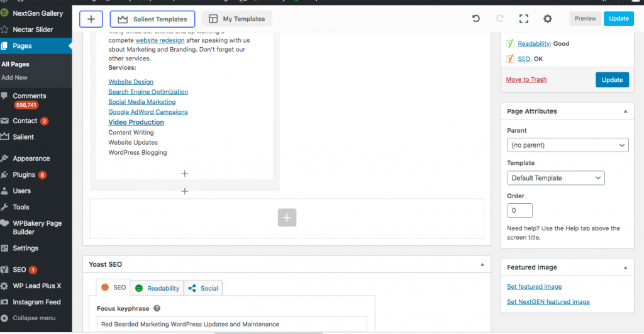Screen dimensions: 644x334
Task: Collapse the Yoast SEO metabox
Action: [482, 265]
